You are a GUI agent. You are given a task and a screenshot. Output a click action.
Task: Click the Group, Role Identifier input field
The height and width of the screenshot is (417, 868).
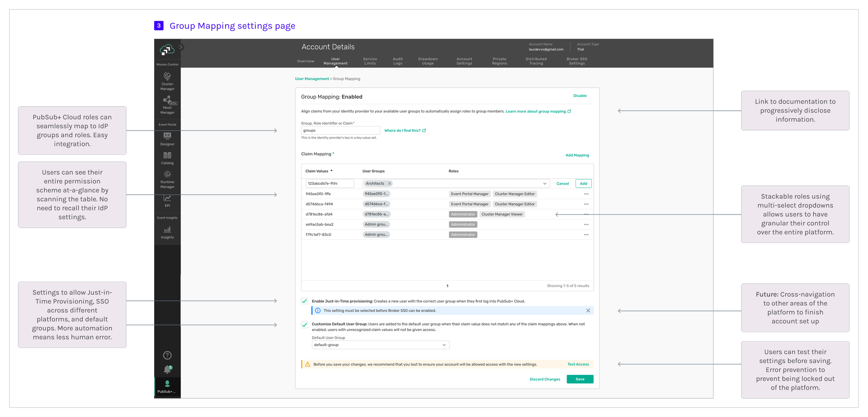click(340, 130)
